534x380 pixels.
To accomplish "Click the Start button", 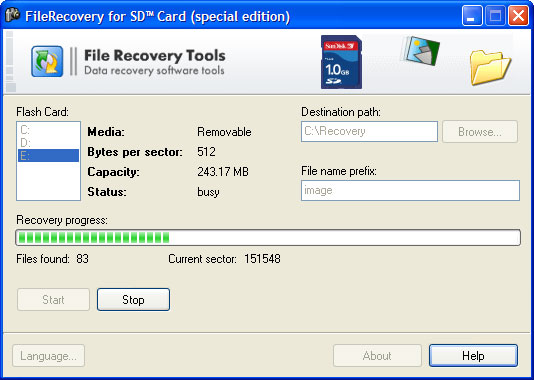I will pos(53,300).
